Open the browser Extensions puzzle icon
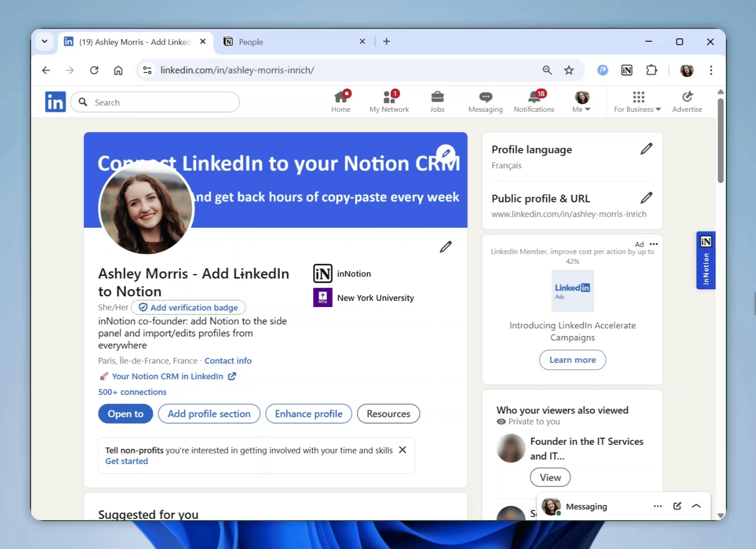Viewport: 756px width, 549px height. point(651,70)
